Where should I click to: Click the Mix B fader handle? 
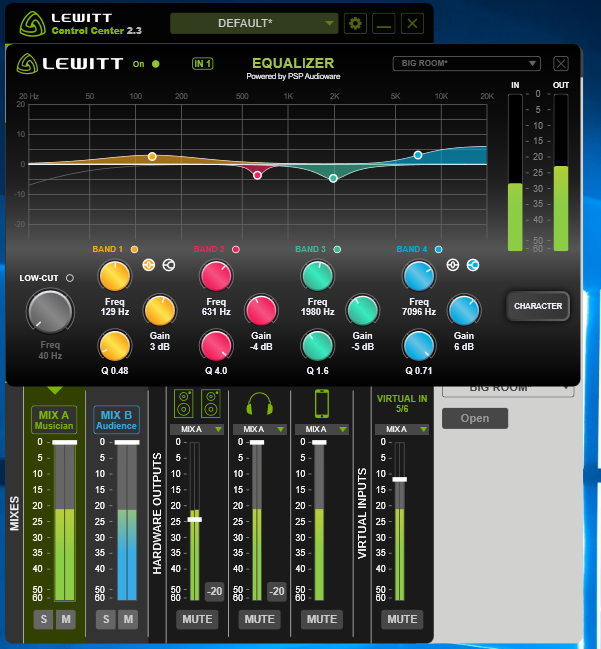click(127, 442)
